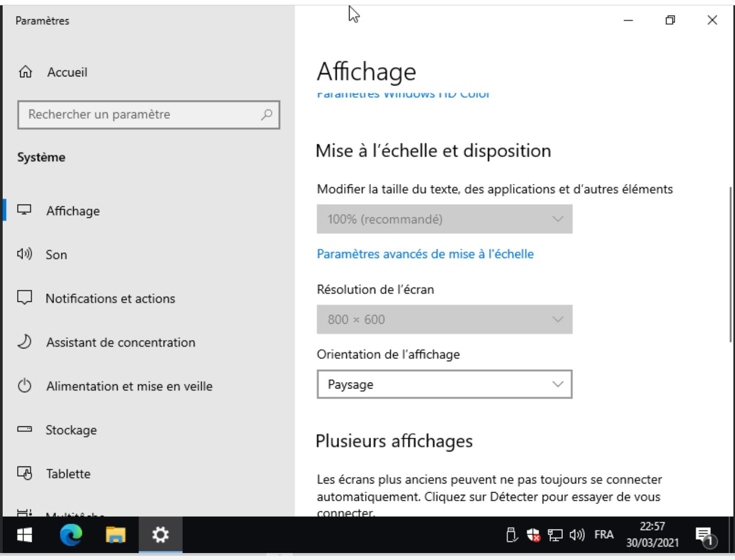The image size is (735, 560).
Task: Click the Stockage drive icon
Action: [x=25, y=430]
